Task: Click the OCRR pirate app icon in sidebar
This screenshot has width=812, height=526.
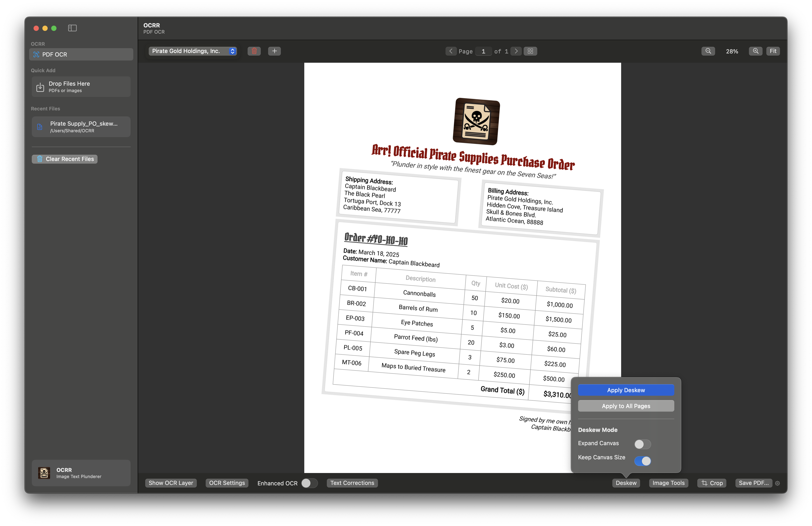Action: [x=44, y=473]
